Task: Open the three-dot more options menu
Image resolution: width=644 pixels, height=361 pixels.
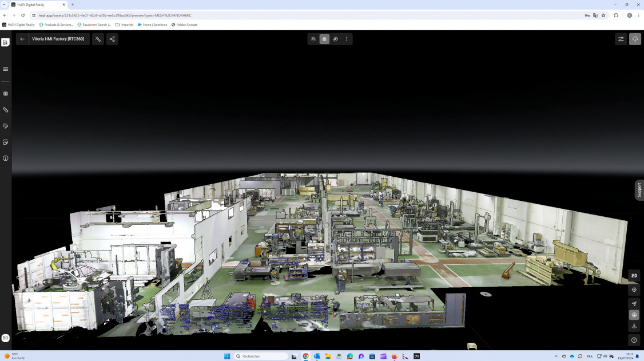Action: tap(347, 39)
